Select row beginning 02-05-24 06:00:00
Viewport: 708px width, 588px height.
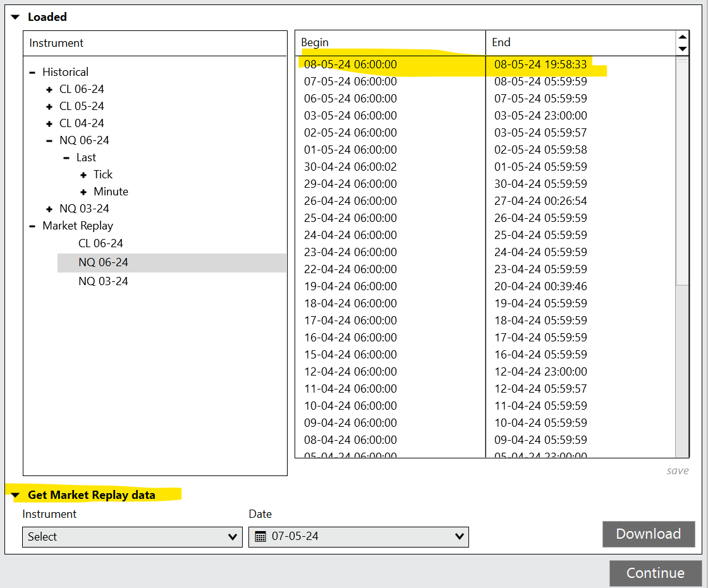pos(485,133)
